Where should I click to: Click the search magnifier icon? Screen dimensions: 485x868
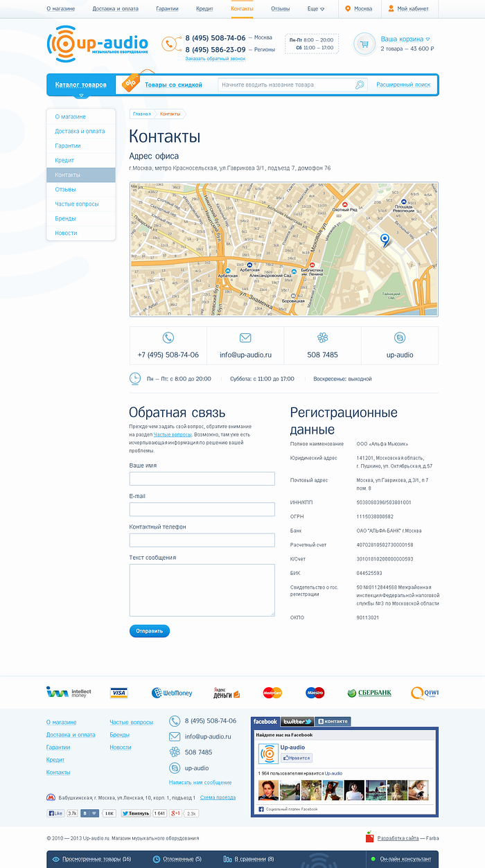[x=360, y=85]
